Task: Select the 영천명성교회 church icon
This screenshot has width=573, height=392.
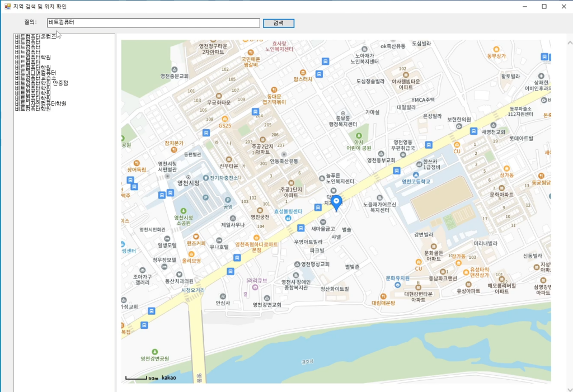Action: [x=297, y=264]
